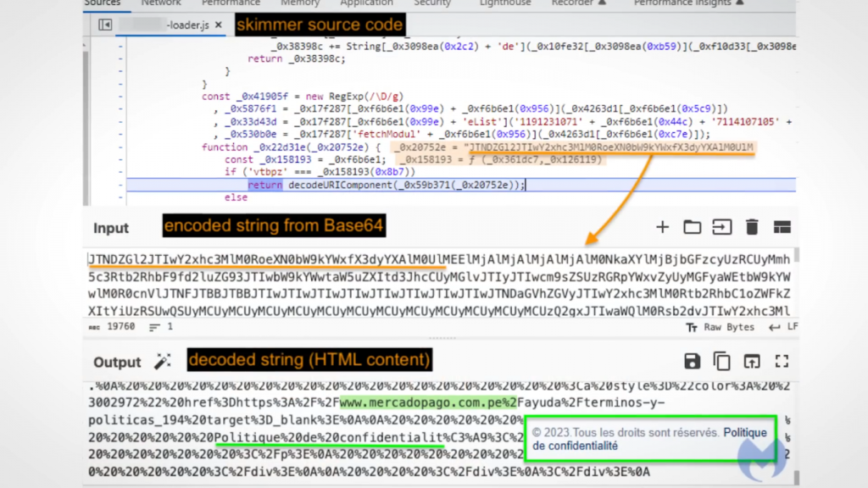This screenshot has height=488, width=868.
Task: Open the Network tab
Action: click(160, 3)
